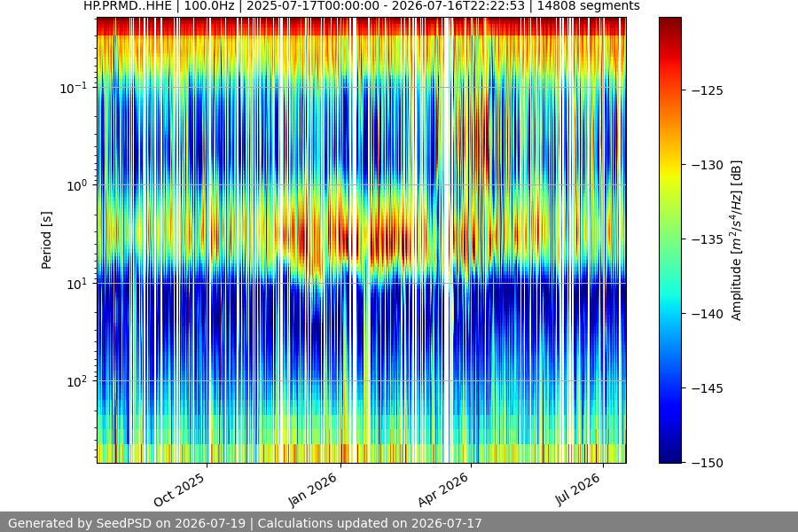The width and height of the screenshot is (798, 532).
Task: Click the -130 colorbar tick label
Action: tap(708, 165)
